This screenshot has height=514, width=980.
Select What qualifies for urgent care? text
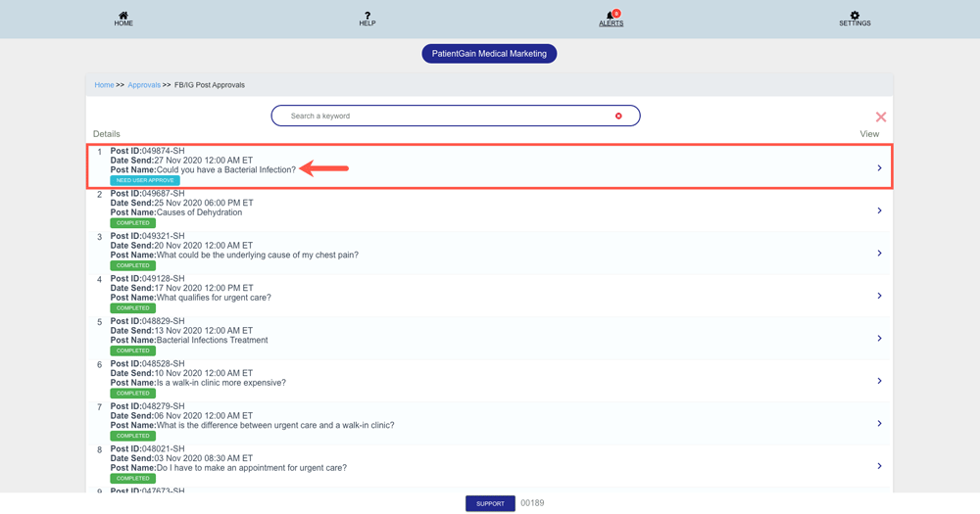pyautogui.click(x=214, y=298)
